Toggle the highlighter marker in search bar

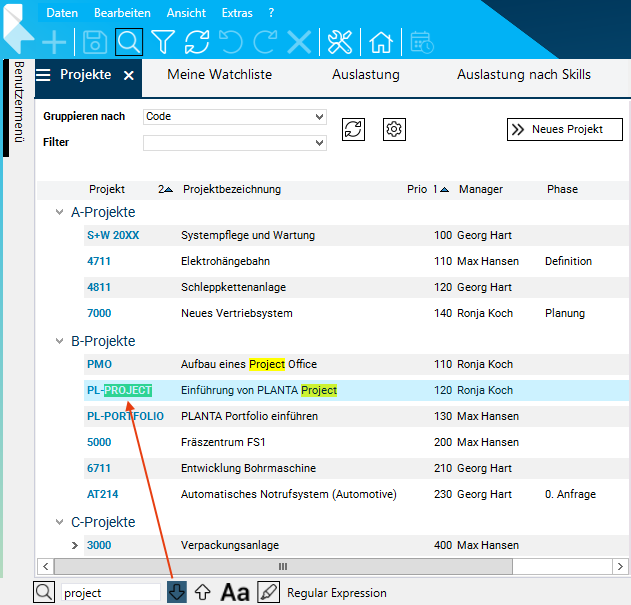[268, 592]
